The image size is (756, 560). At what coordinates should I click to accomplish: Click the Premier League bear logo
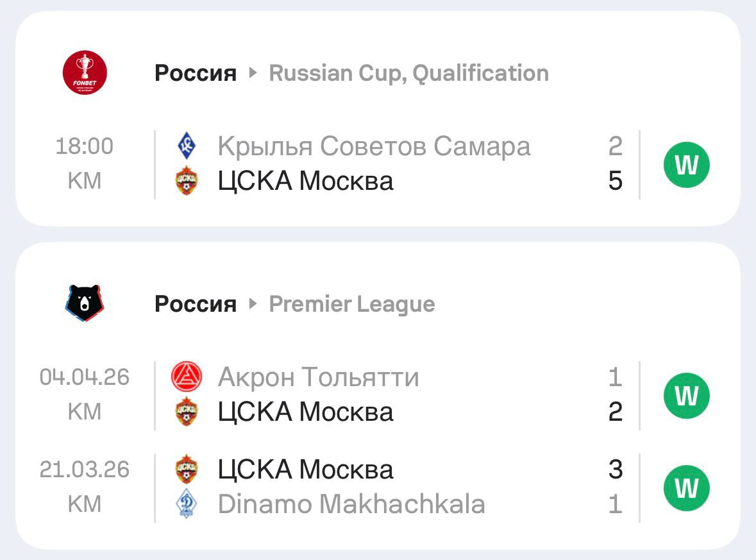pyautogui.click(x=85, y=303)
